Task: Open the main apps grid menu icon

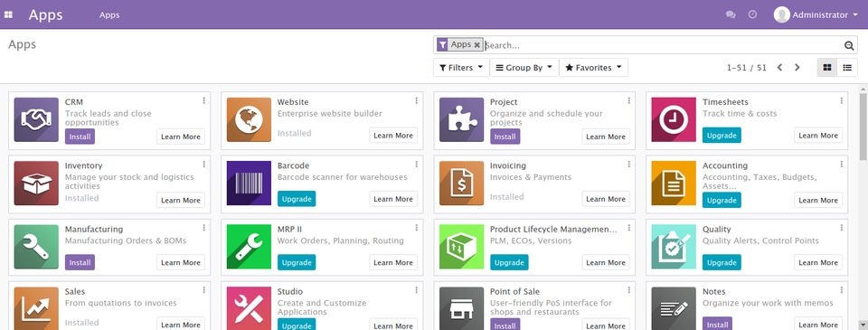Action: pyautogui.click(x=8, y=15)
